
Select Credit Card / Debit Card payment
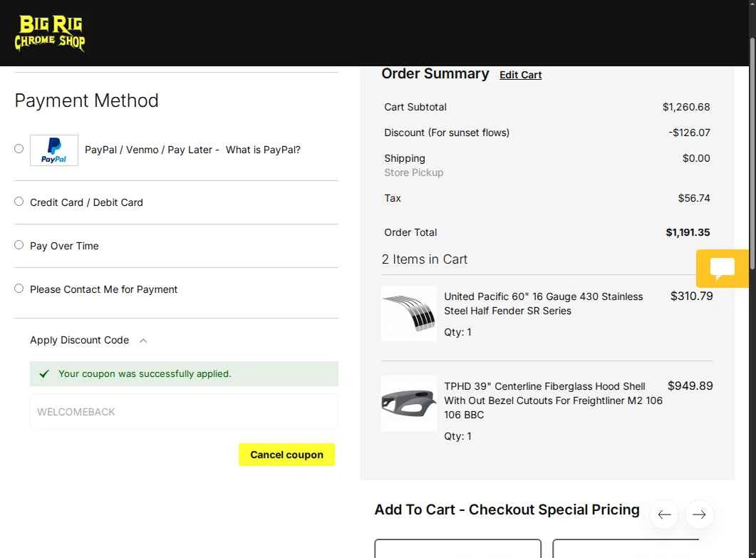tap(19, 201)
